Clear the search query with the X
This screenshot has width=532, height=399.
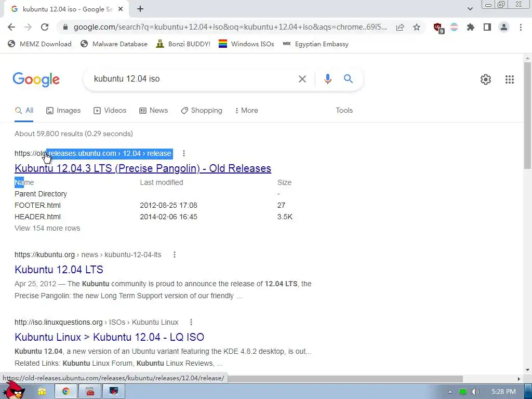(x=302, y=79)
